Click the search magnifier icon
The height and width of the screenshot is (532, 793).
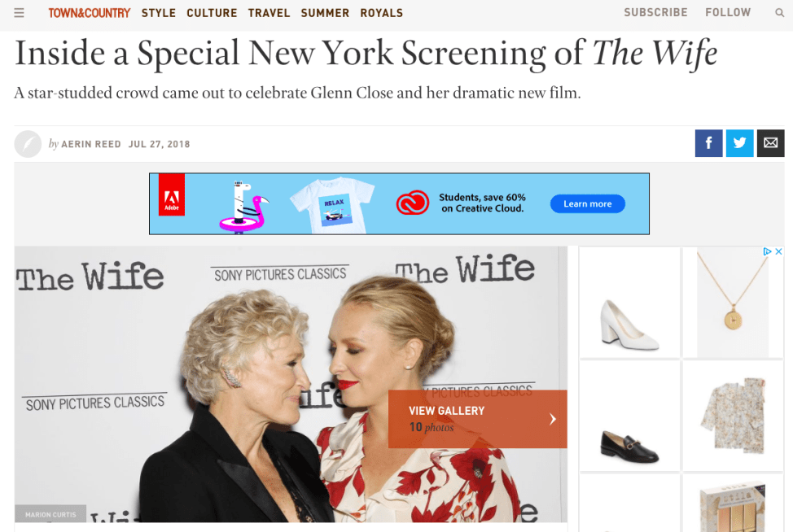779,13
